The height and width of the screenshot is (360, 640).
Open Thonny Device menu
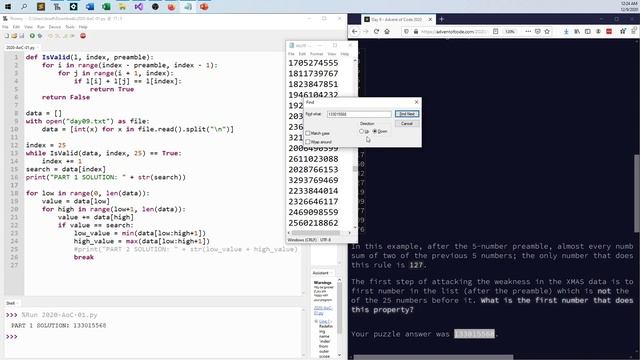pyautogui.click(x=55, y=27)
